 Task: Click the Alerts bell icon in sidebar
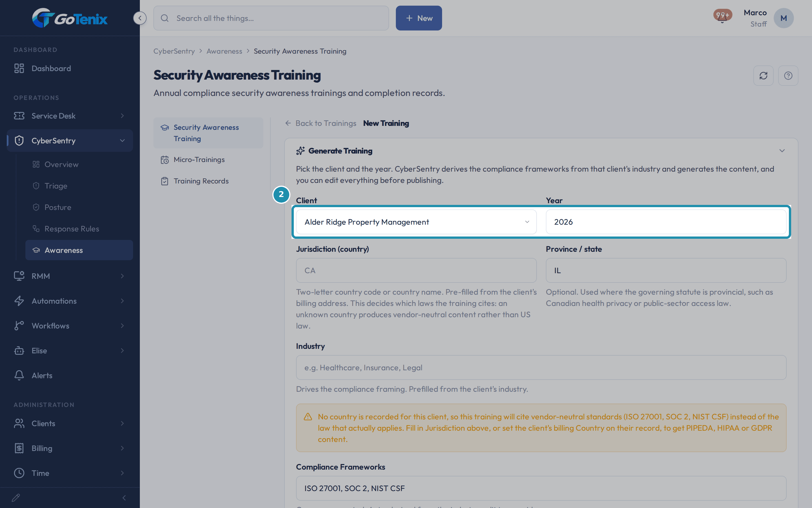(19, 375)
